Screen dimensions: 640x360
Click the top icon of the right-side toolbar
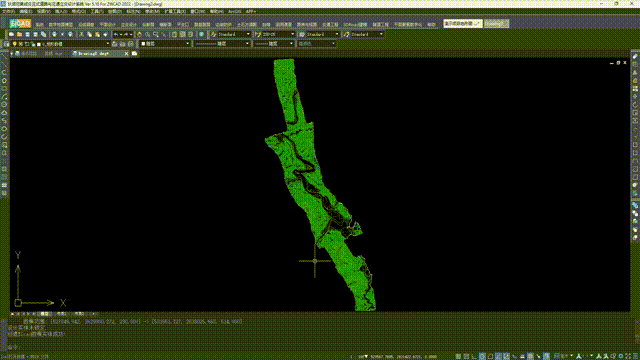point(635,56)
